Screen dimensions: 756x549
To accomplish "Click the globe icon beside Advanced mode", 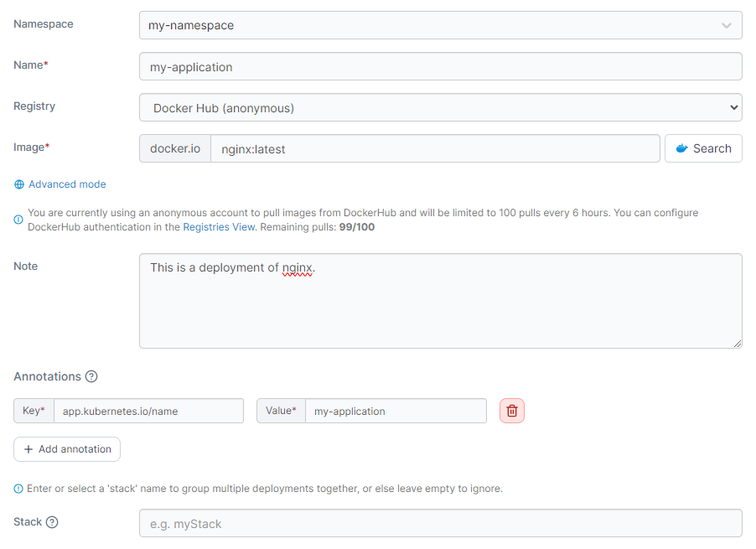I will [x=19, y=184].
